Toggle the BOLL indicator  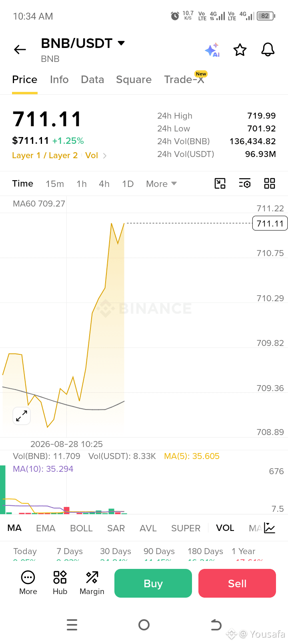[81, 528]
